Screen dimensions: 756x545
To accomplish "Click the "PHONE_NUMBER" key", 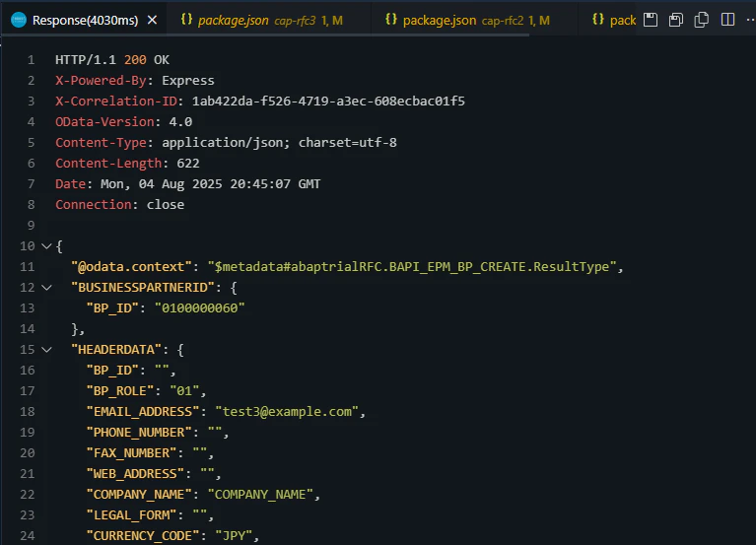I will click(x=139, y=433).
